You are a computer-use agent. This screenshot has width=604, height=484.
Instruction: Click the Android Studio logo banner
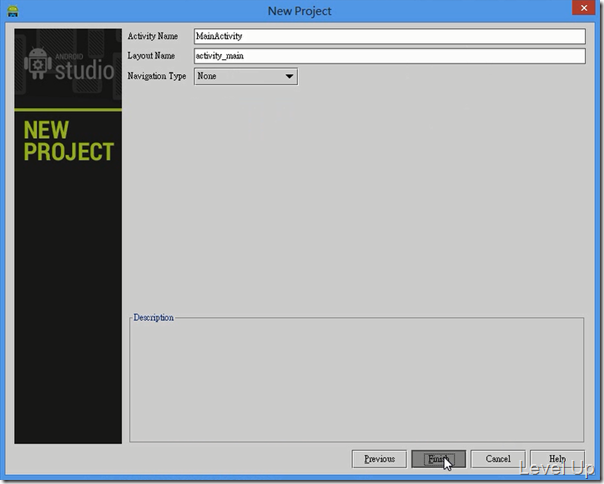point(68,68)
